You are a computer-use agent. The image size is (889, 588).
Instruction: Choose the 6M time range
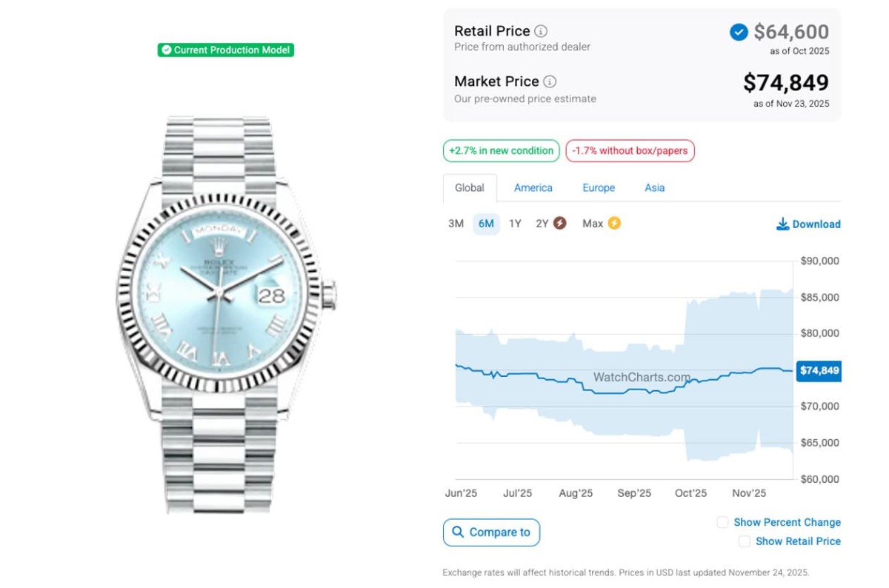pos(486,224)
